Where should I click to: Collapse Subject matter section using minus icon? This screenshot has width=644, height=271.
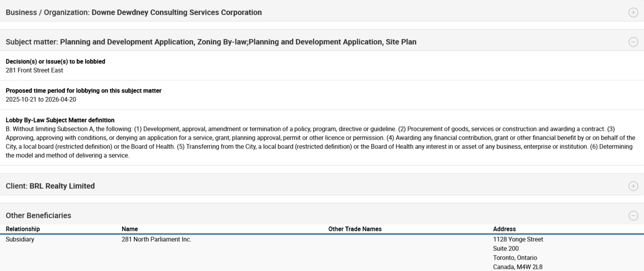[x=633, y=42]
